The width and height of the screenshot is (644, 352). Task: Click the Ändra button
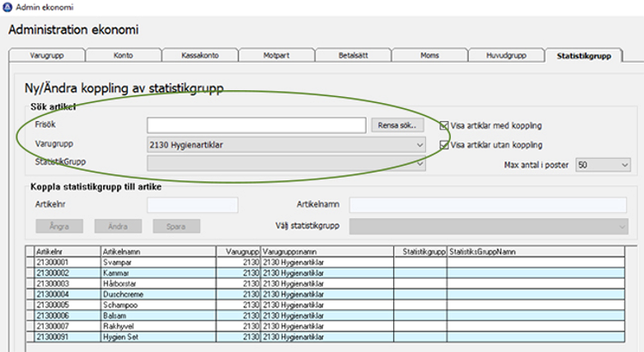[x=118, y=227]
